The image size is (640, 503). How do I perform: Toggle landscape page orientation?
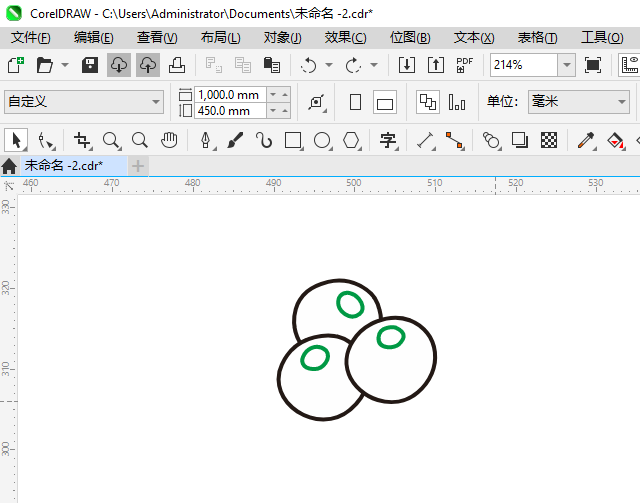pyautogui.click(x=385, y=102)
